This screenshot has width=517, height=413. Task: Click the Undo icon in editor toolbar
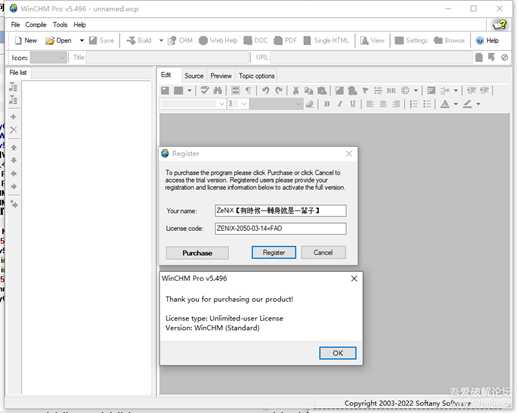265,90
